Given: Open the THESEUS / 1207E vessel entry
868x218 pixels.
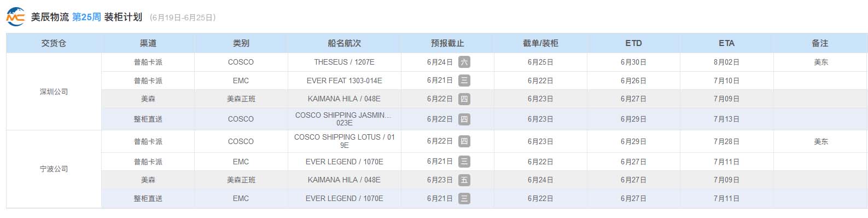Looking at the screenshot, I should pos(344,62).
